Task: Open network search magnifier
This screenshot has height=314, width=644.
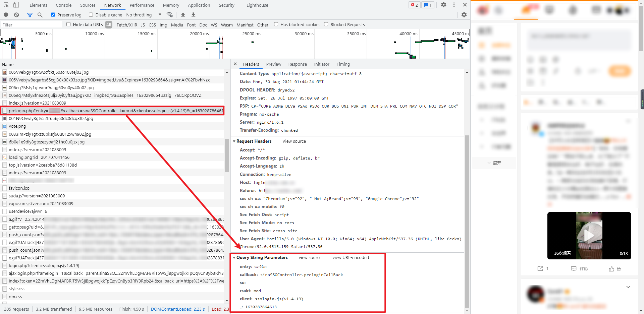Action: pyautogui.click(x=40, y=15)
